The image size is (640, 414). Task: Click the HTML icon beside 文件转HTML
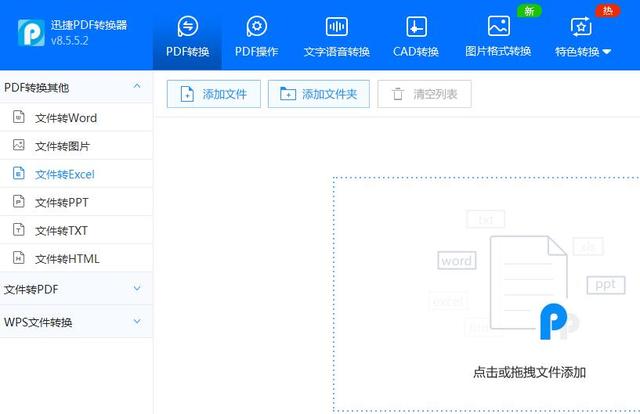pyautogui.click(x=19, y=258)
